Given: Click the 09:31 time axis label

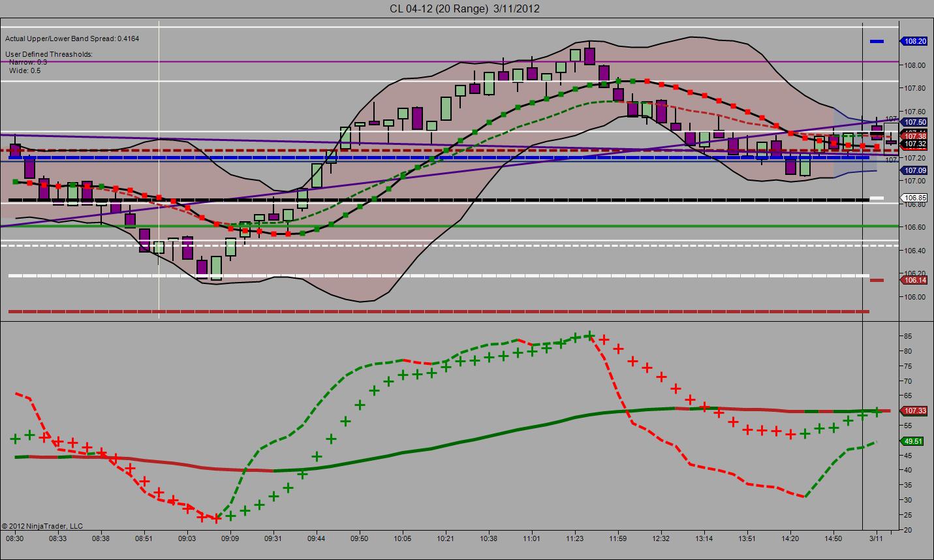Looking at the screenshot, I should click(273, 539).
